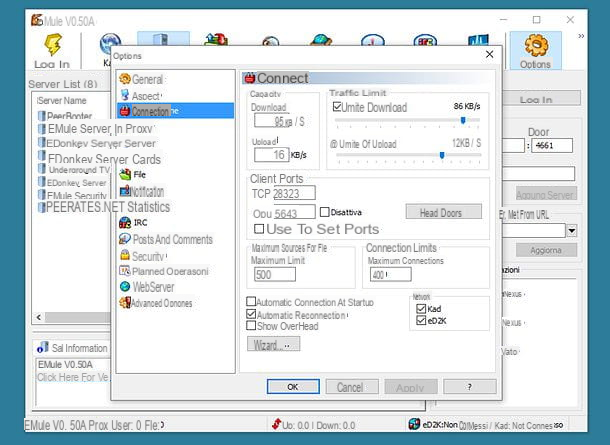The height and width of the screenshot is (445, 610).
Task: Click the upload limit slider handle
Action: pyautogui.click(x=442, y=155)
